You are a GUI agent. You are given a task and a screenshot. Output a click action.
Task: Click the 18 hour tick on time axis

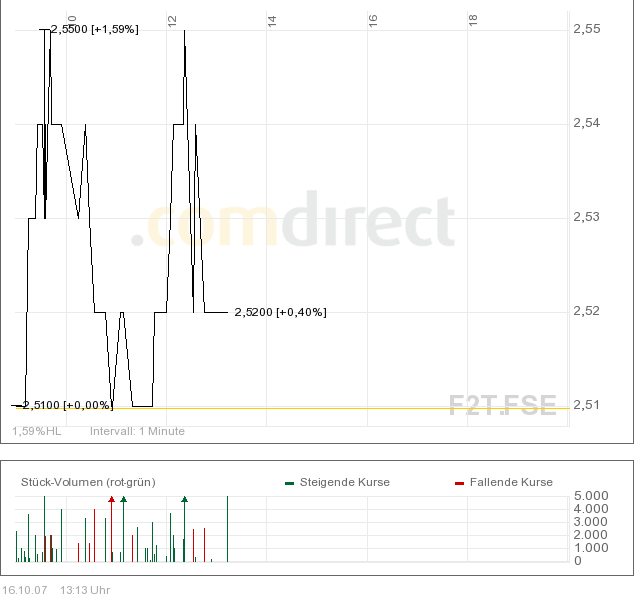pyautogui.click(x=473, y=19)
